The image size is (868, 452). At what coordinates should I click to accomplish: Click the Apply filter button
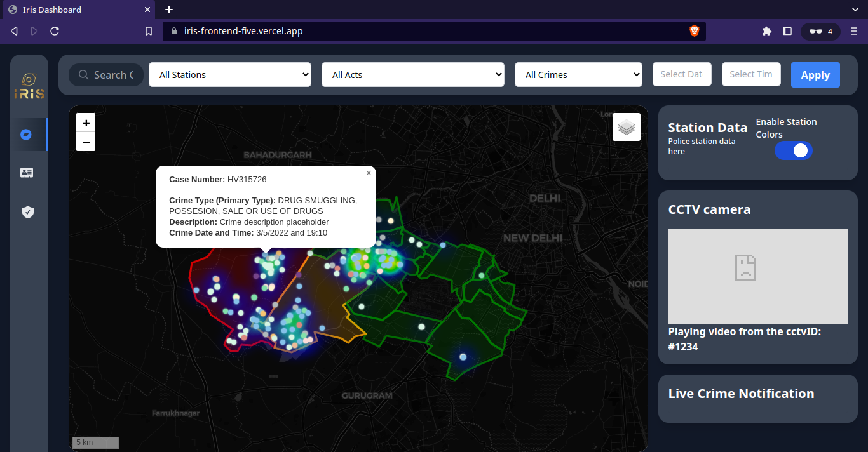[815, 75]
